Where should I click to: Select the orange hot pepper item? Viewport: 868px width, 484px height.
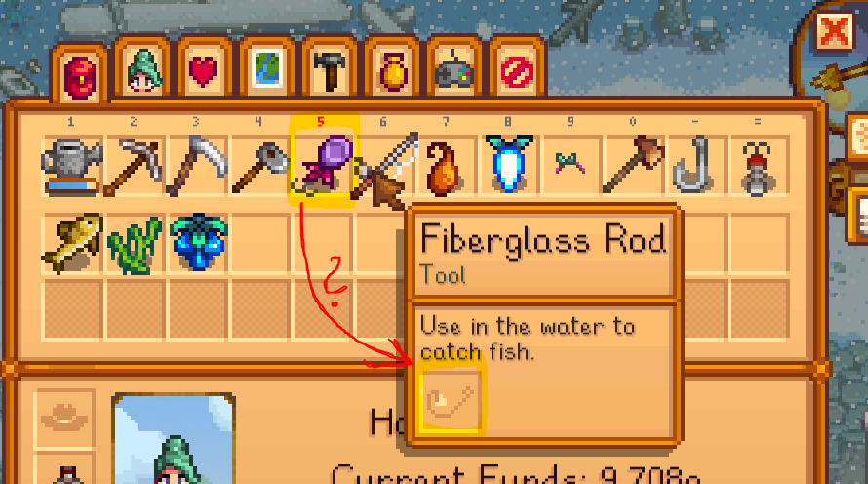[446, 166]
